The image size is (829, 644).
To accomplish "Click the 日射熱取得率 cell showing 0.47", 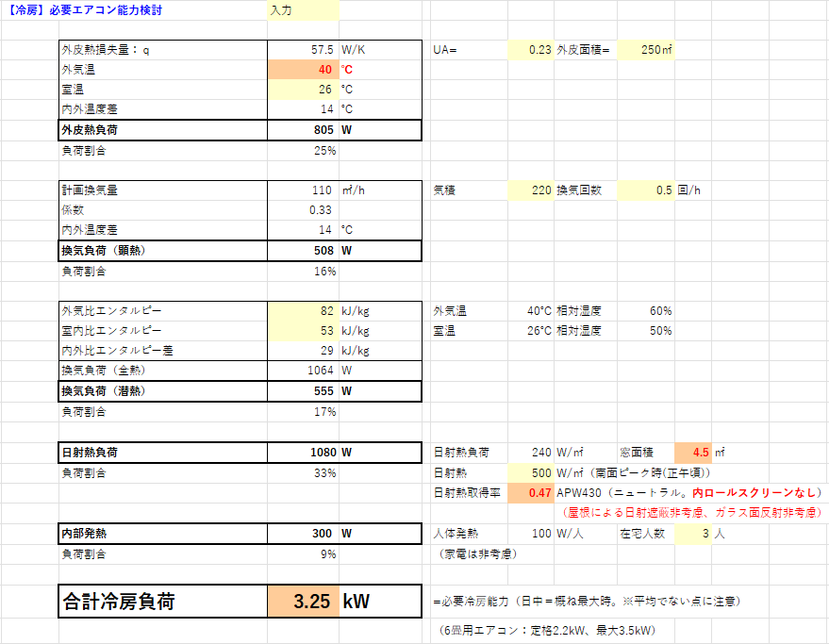I will pyautogui.click(x=530, y=492).
